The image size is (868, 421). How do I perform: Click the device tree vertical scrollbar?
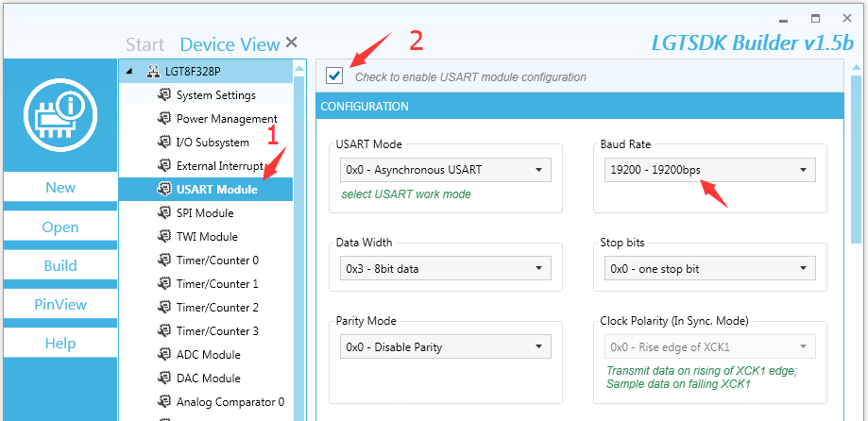tap(299, 246)
